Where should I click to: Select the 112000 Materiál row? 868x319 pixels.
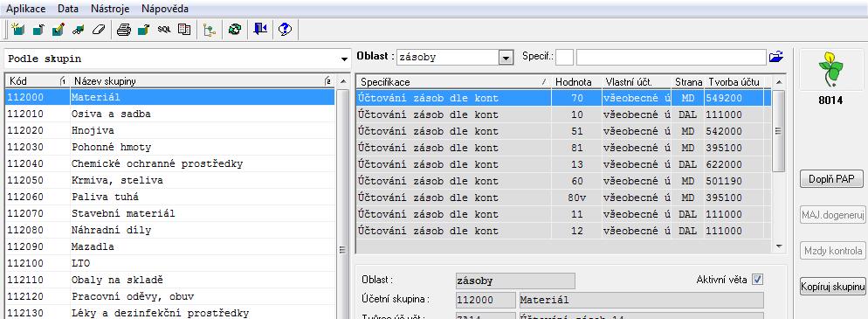coord(170,98)
